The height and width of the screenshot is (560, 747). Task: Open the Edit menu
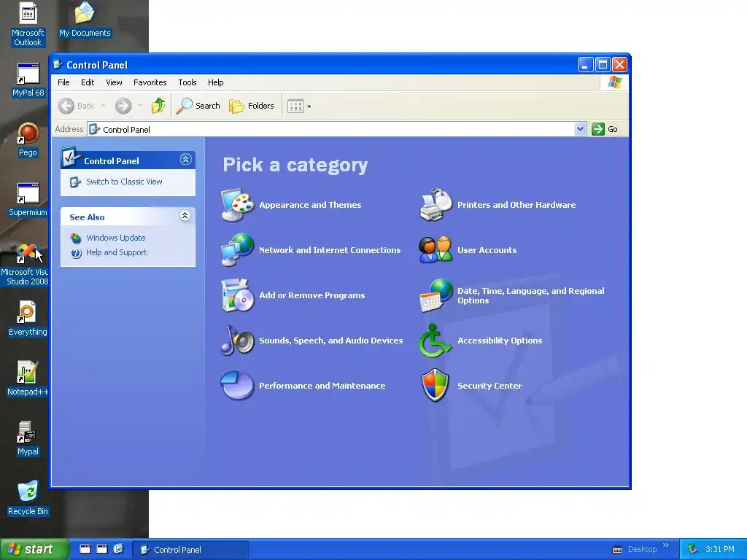pyautogui.click(x=88, y=82)
